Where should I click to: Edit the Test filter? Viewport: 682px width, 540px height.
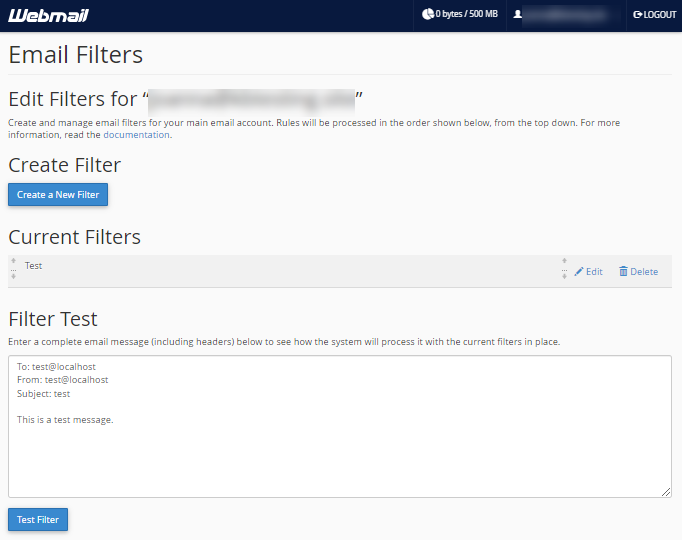point(588,272)
